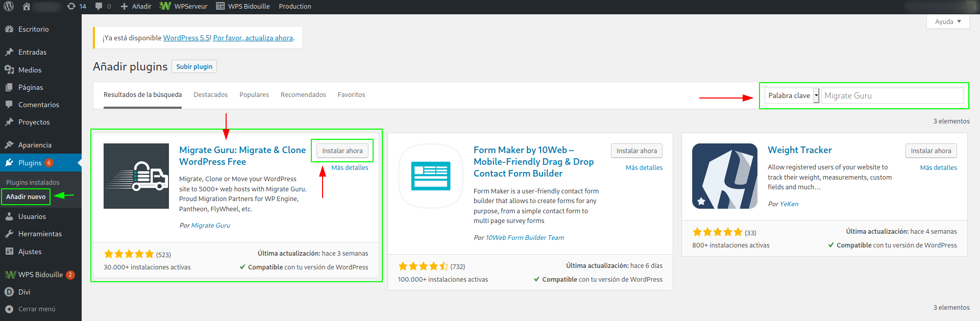Viewport: 980px width, 321px height.
Task: Switch to the Populares tab
Action: click(x=254, y=95)
